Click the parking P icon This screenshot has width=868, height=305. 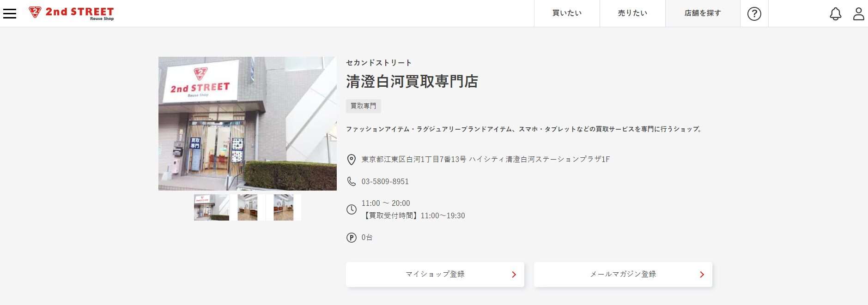(352, 238)
